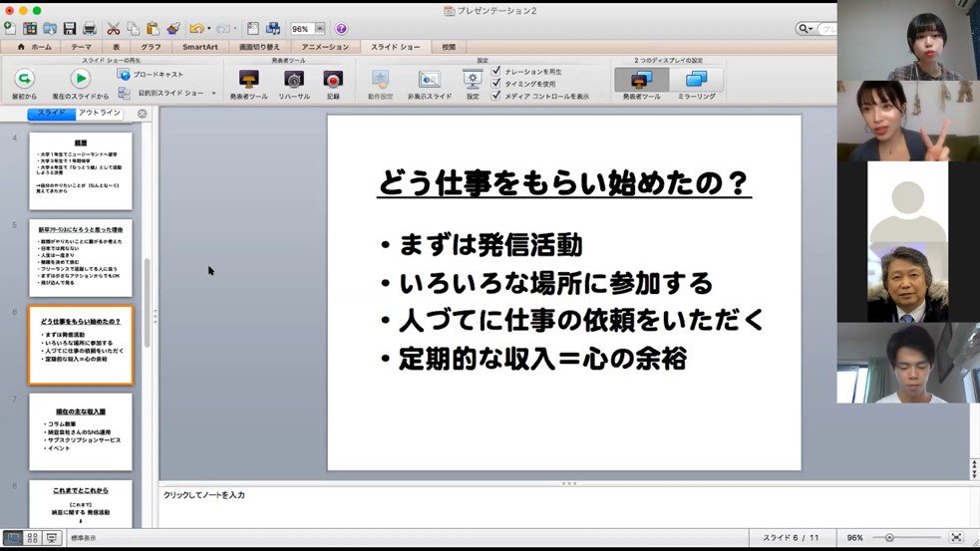This screenshot has height=551, width=980.
Task: Switch to the アニメーション ribbon tab
Action: [x=325, y=47]
